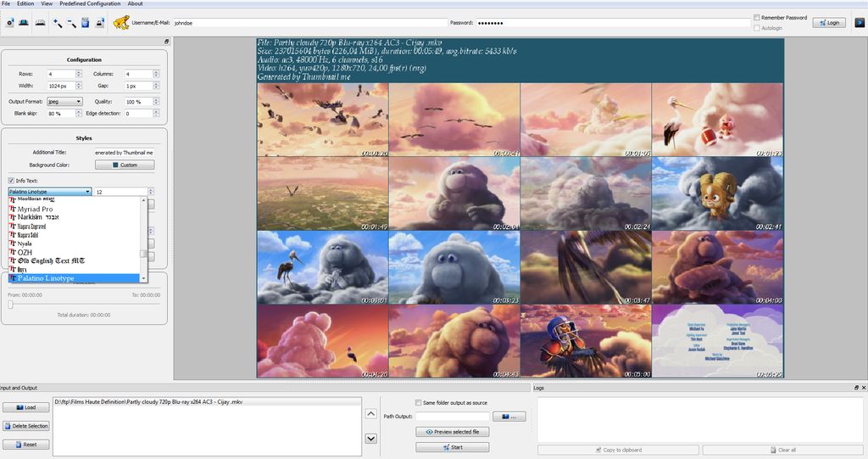Choose Niagara Engraved font from list
The image size is (868, 459).
[75, 227]
